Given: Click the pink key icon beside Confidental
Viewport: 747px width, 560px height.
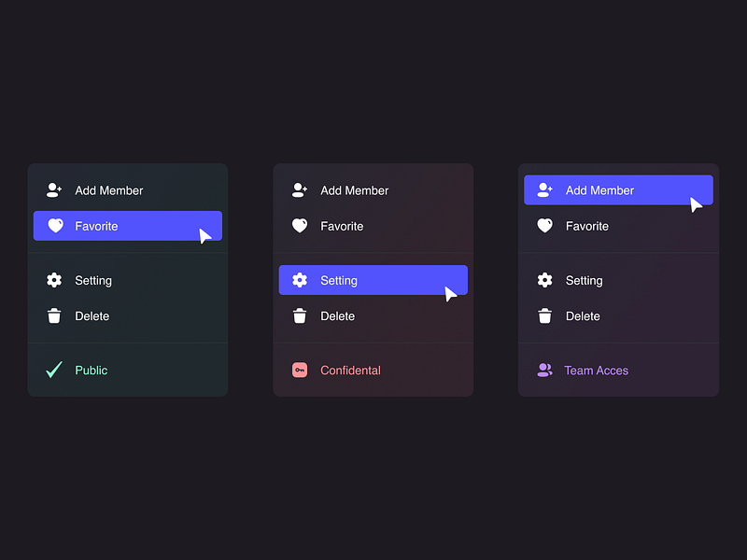Looking at the screenshot, I should tap(299, 370).
